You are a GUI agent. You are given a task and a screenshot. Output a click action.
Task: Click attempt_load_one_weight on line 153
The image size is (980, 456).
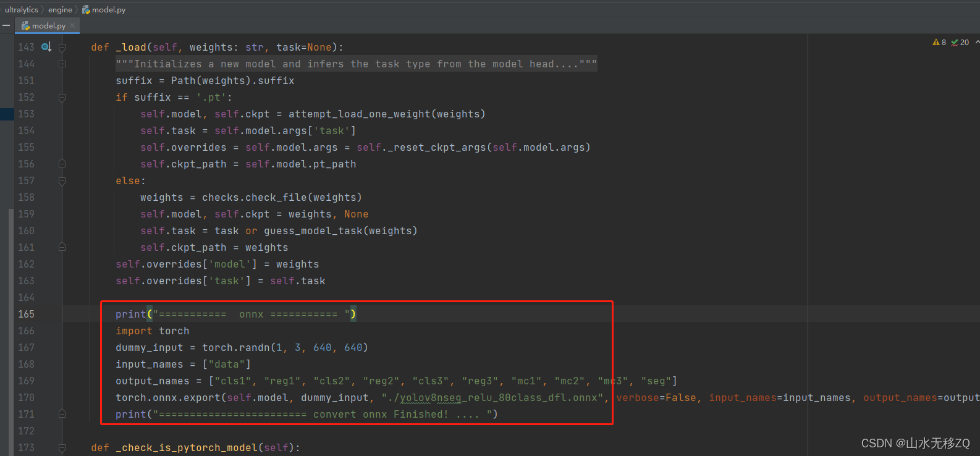pyautogui.click(x=360, y=114)
